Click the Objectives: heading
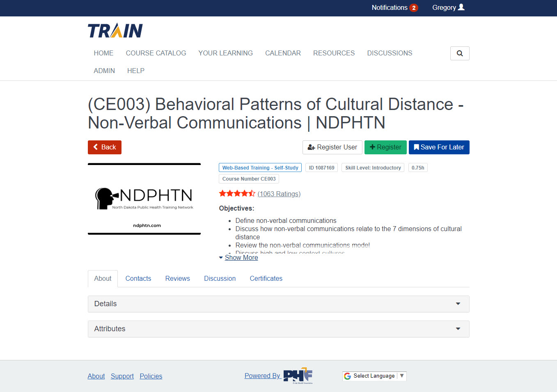Screen dimensions: 557x392 (236, 208)
